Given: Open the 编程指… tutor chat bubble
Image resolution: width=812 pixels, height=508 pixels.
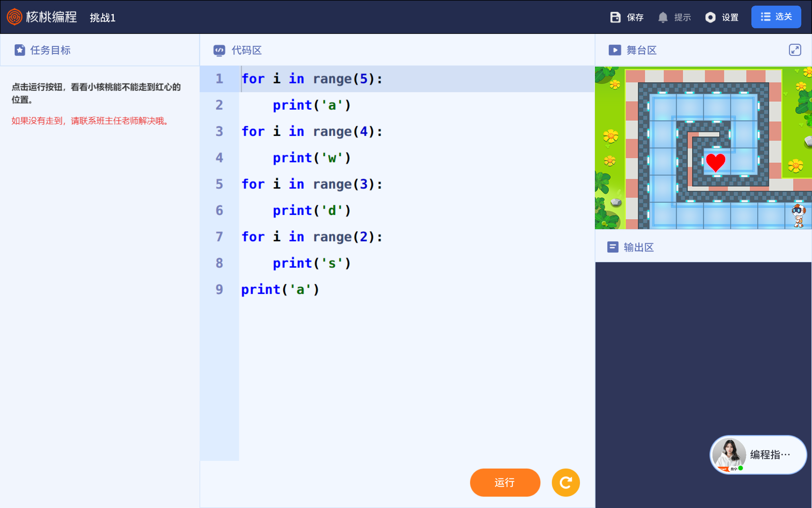Looking at the screenshot, I should (758, 455).
